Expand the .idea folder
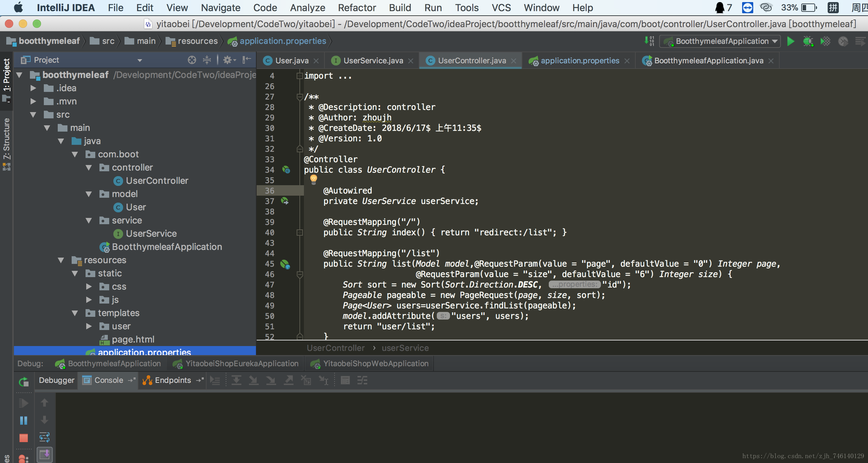 33,88
